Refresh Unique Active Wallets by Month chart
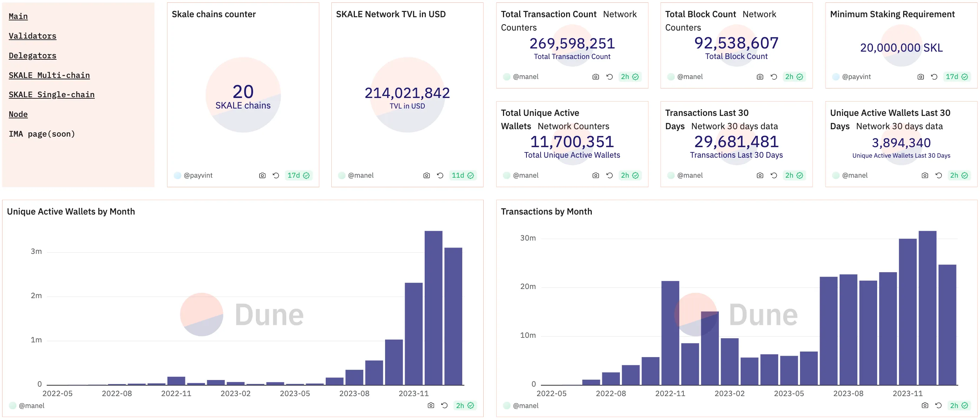The height and width of the screenshot is (420, 980). click(444, 406)
